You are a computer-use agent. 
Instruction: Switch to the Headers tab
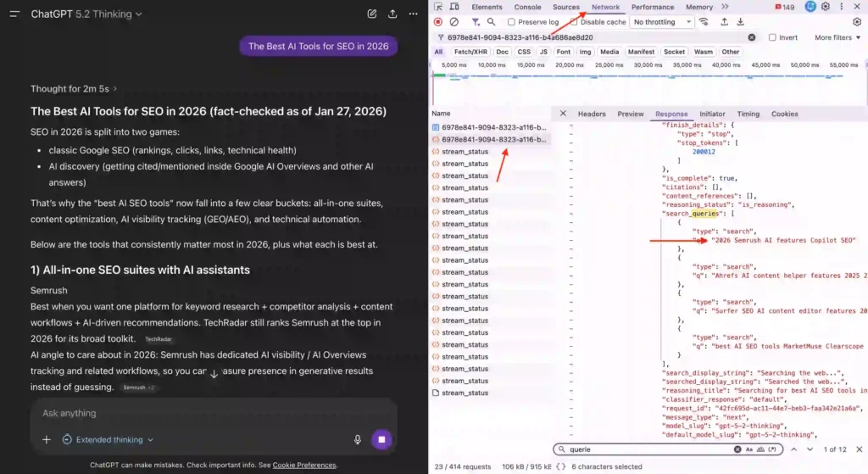pos(592,114)
